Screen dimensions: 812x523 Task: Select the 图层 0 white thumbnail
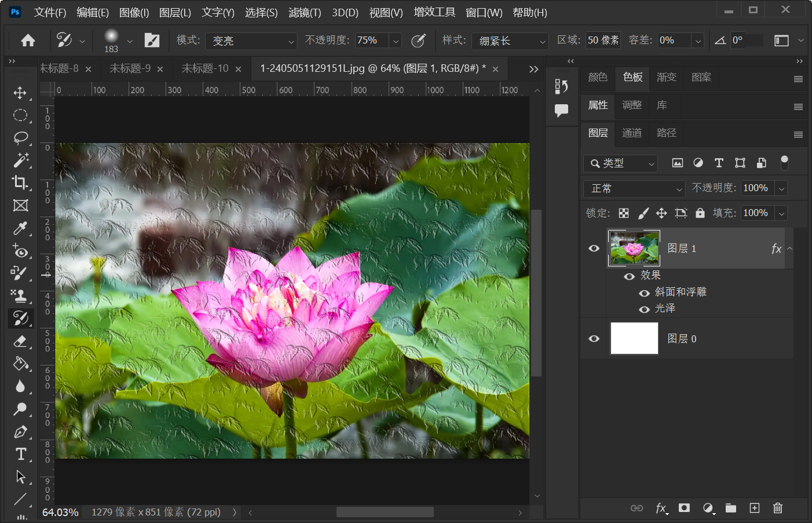coord(634,338)
